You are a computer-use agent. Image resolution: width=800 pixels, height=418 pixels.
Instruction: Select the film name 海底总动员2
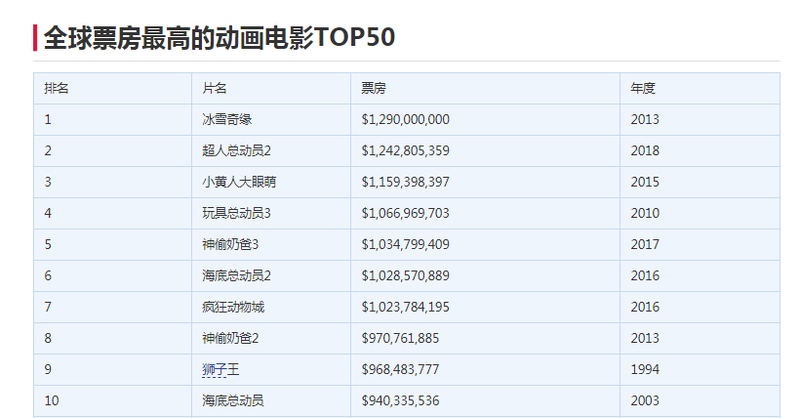tap(236, 276)
